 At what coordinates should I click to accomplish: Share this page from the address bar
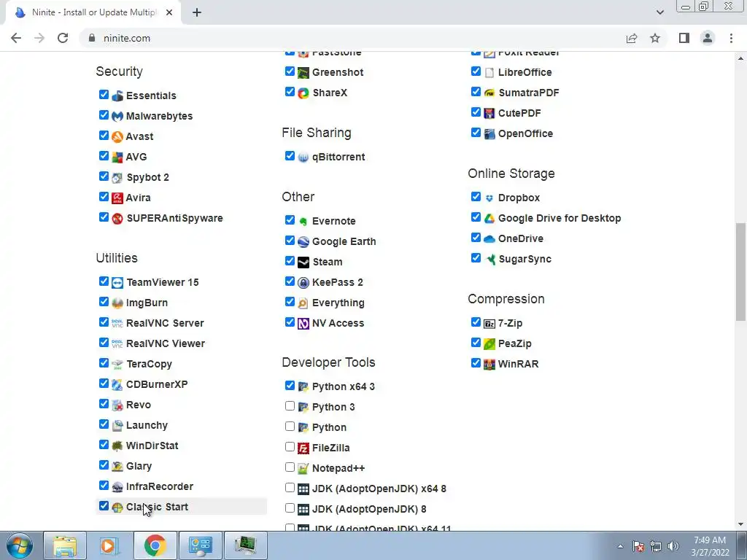(x=632, y=38)
